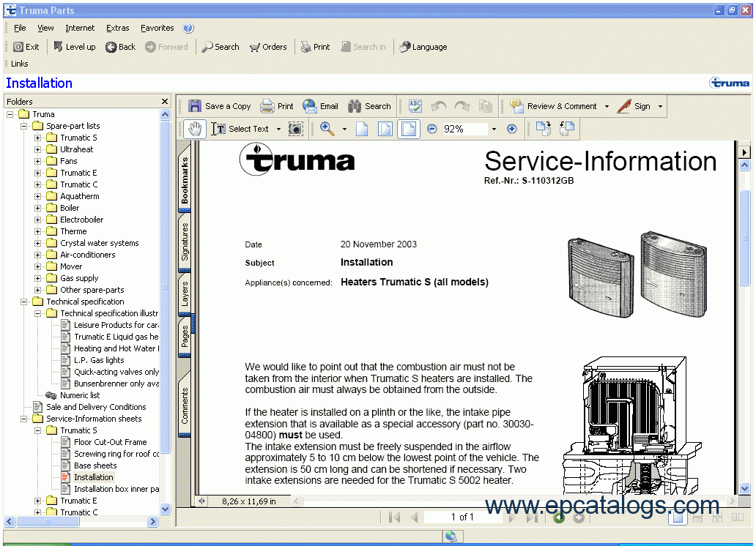Set Fit Width page view

[408, 129]
